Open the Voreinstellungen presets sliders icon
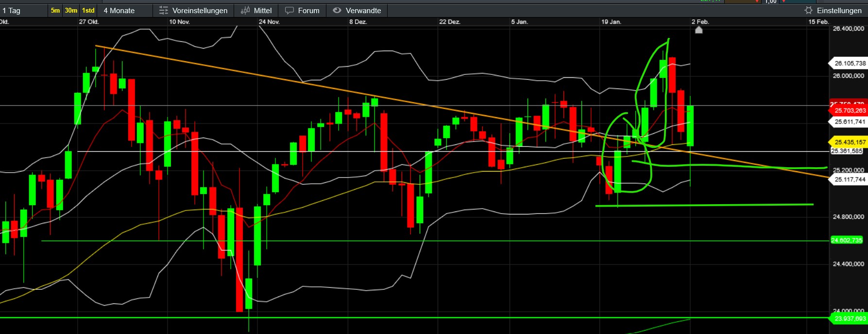The image size is (868, 334). 164,10
